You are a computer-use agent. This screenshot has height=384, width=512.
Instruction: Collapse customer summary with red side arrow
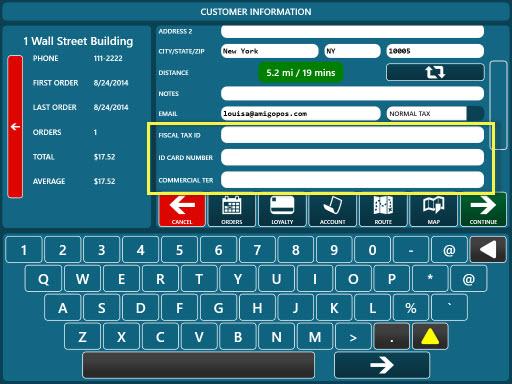15,127
